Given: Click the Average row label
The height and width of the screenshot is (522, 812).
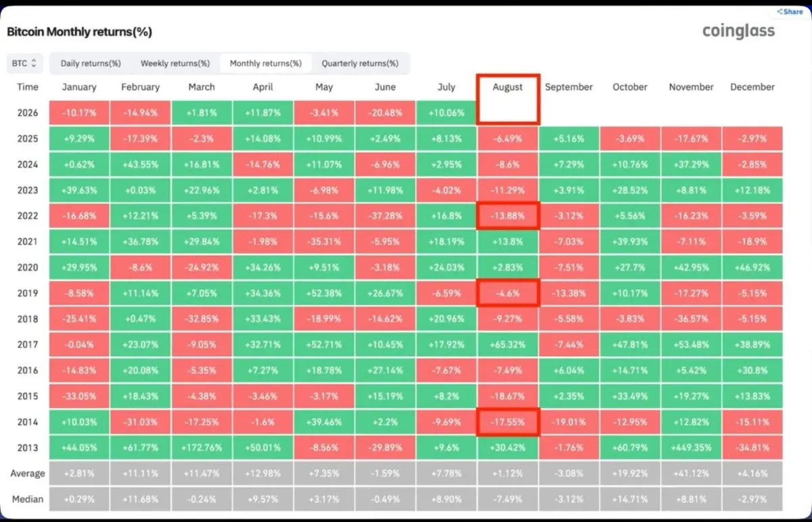Looking at the screenshot, I should pyautogui.click(x=28, y=473).
